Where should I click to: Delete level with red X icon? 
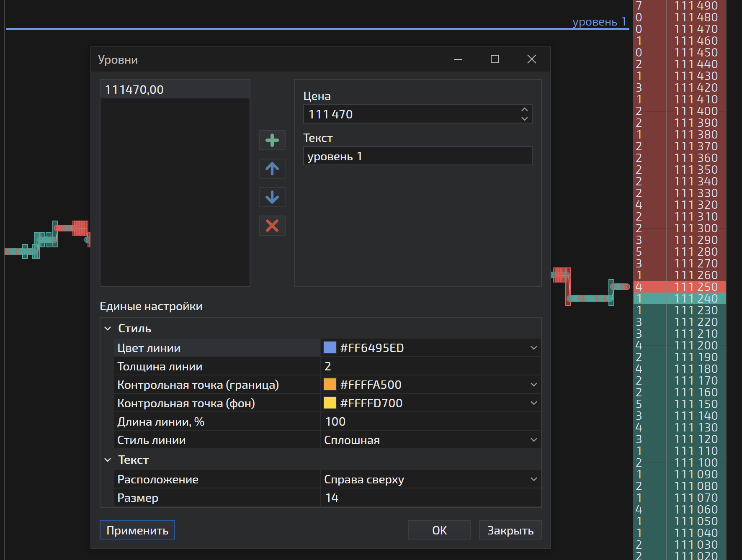[x=272, y=226]
